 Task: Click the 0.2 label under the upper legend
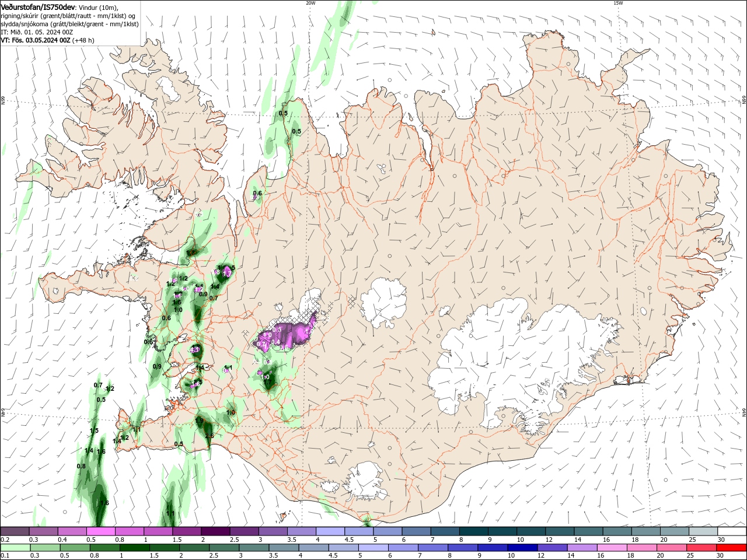pyautogui.click(x=5, y=540)
